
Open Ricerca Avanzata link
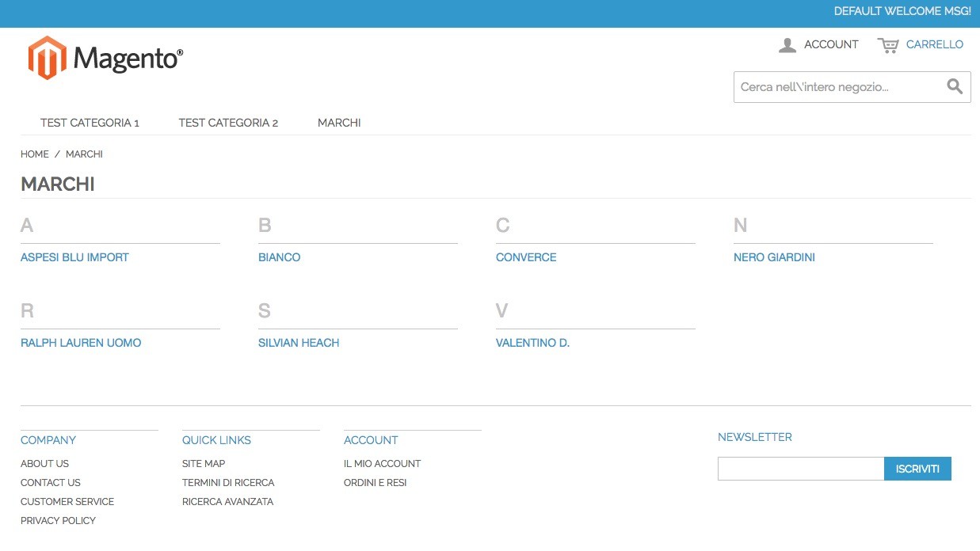[227, 502]
